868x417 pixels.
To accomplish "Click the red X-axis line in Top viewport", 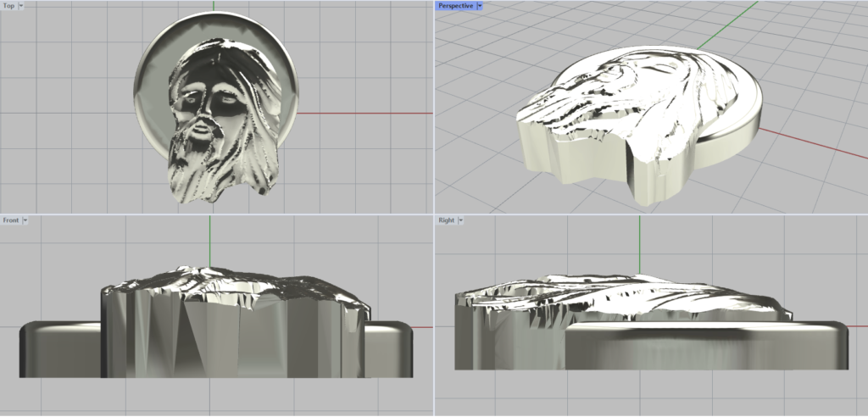I will pos(364,113).
